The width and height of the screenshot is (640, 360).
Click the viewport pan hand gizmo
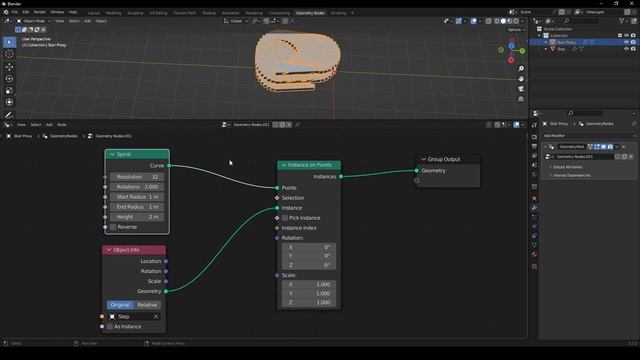point(521,79)
